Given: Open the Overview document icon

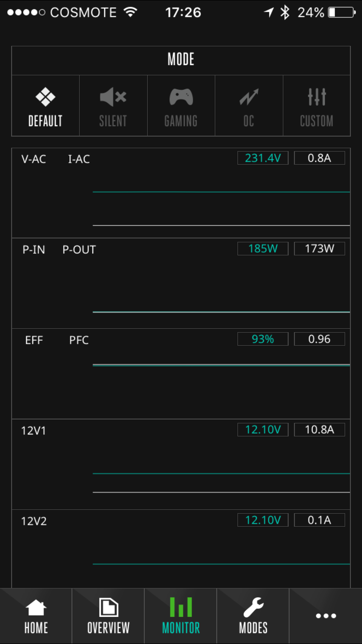Looking at the screenshot, I should (109, 608).
